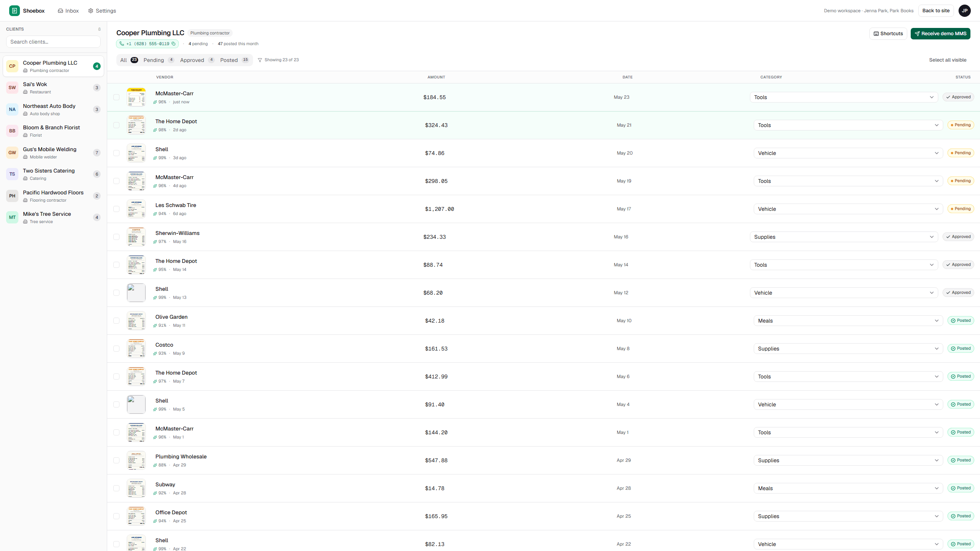Tick checkbox for Les Schwab Tire row
The height and width of the screenshot is (551, 980).
[x=116, y=209]
